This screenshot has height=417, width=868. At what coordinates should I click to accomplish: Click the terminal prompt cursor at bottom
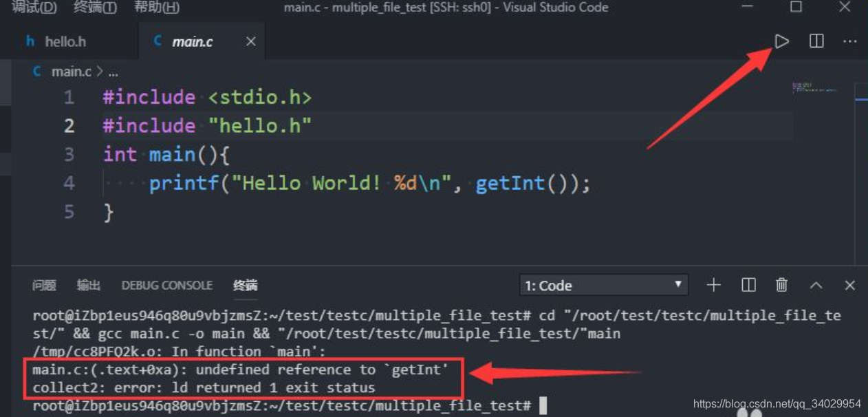[x=543, y=406]
